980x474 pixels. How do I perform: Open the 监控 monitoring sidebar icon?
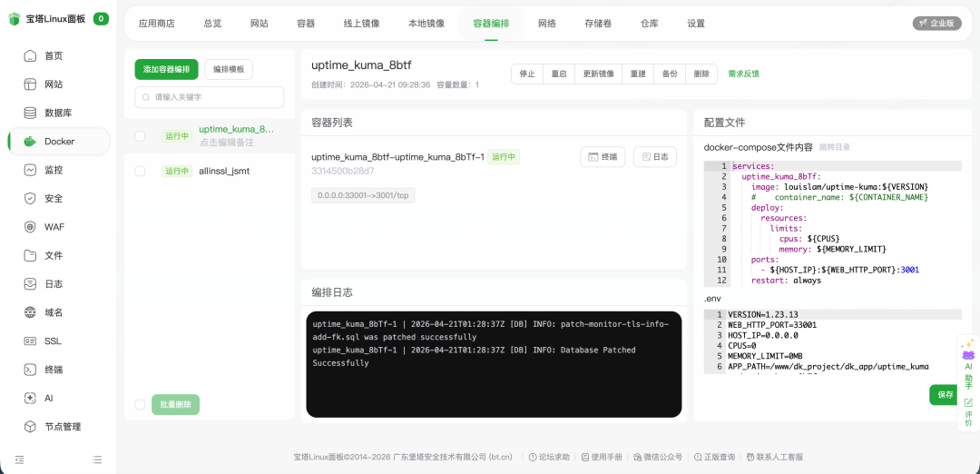coord(30,170)
